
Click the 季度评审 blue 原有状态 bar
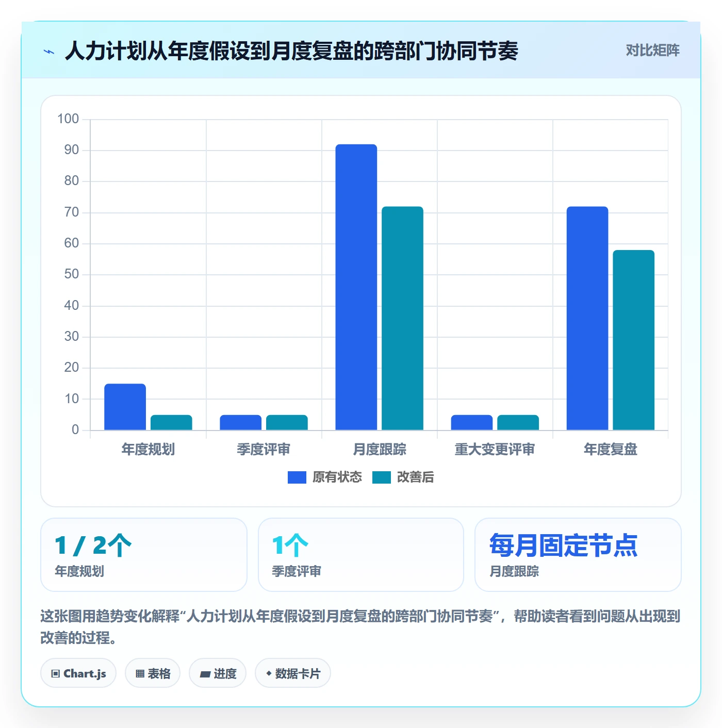(241, 422)
